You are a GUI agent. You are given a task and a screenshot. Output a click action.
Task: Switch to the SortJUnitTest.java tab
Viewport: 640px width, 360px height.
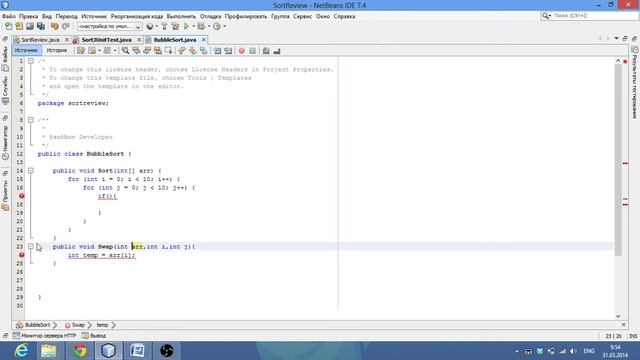coord(106,40)
